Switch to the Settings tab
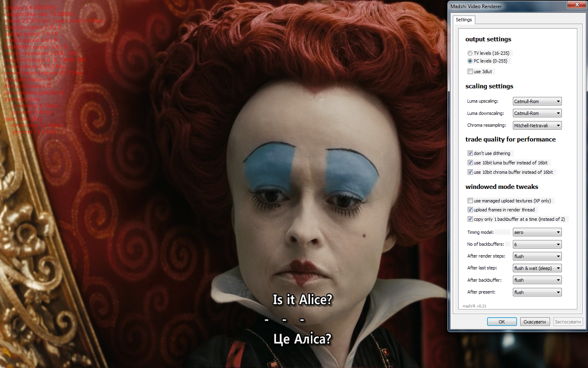 point(463,20)
